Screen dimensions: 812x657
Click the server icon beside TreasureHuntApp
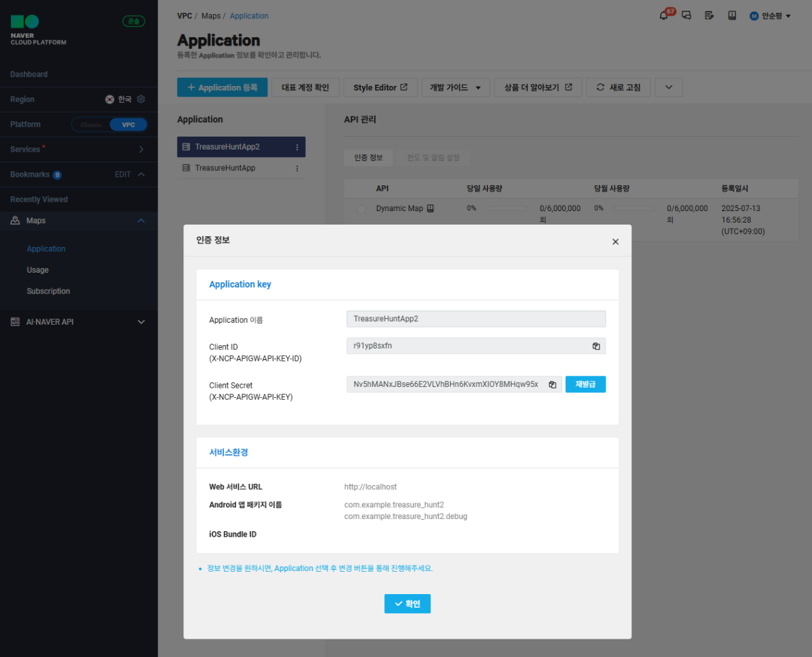click(186, 168)
